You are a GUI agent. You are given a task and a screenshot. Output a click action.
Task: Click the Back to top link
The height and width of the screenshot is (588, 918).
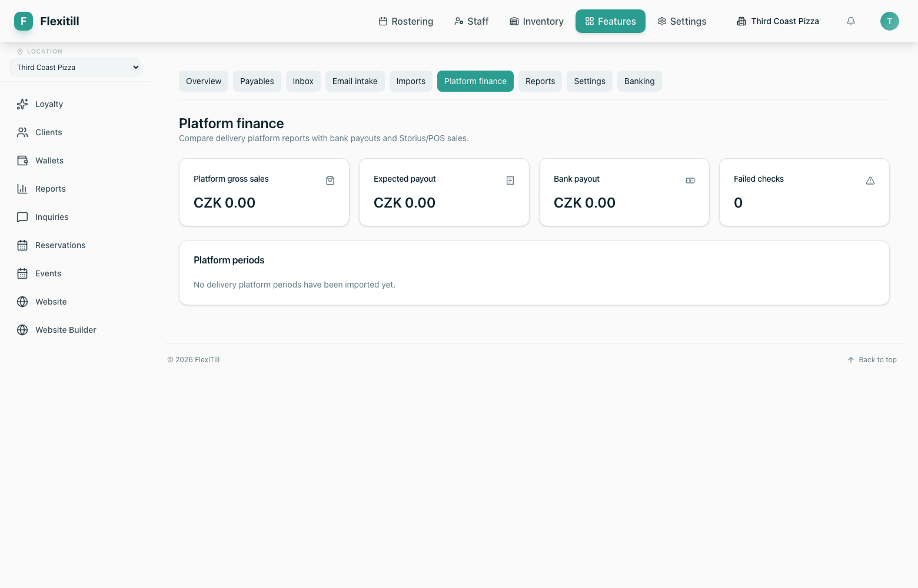pyautogui.click(x=872, y=360)
